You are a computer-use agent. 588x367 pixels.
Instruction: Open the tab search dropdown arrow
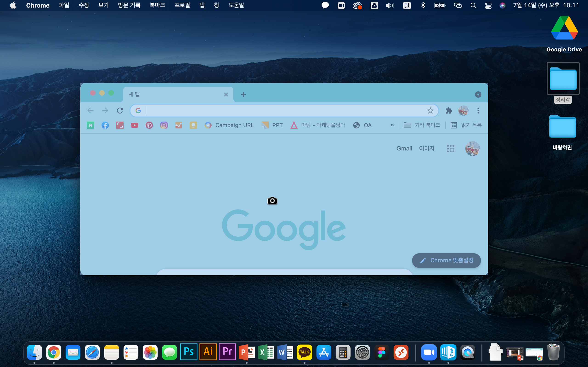(x=478, y=95)
